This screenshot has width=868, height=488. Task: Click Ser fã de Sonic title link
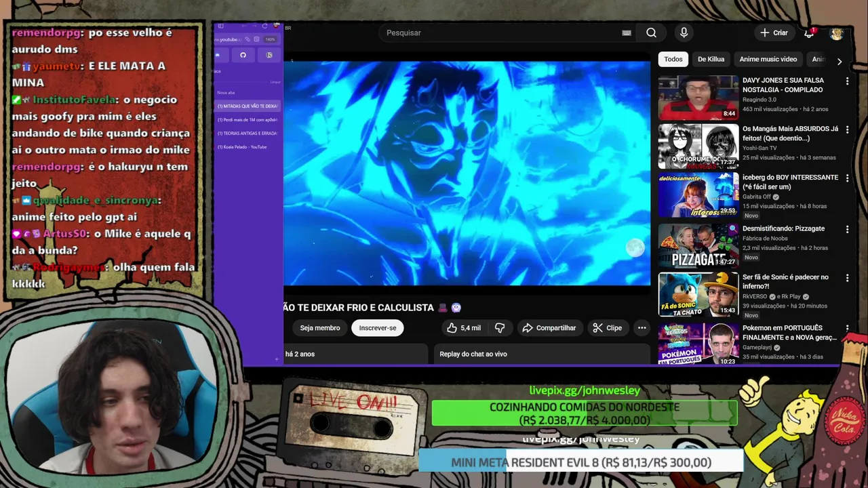point(785,282)
